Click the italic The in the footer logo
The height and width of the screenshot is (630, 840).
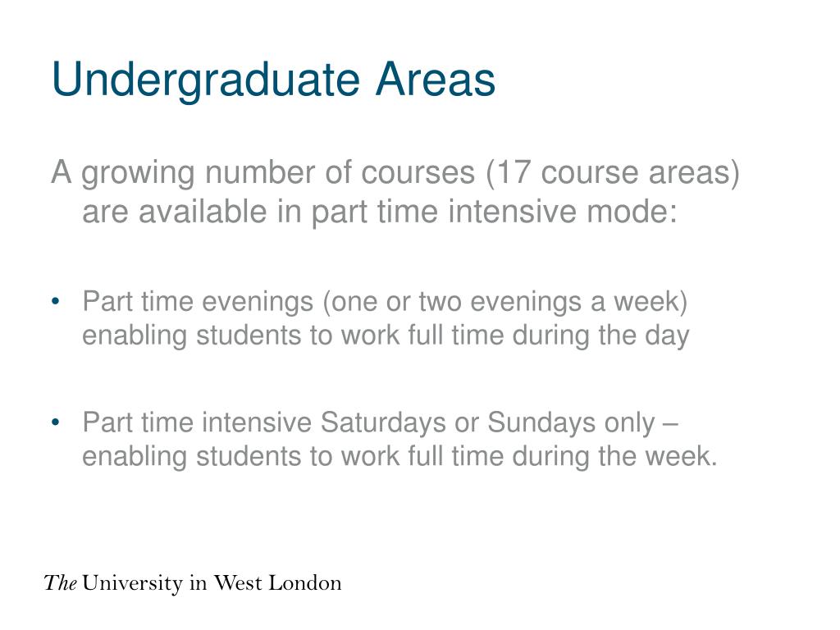pos(61,583)
